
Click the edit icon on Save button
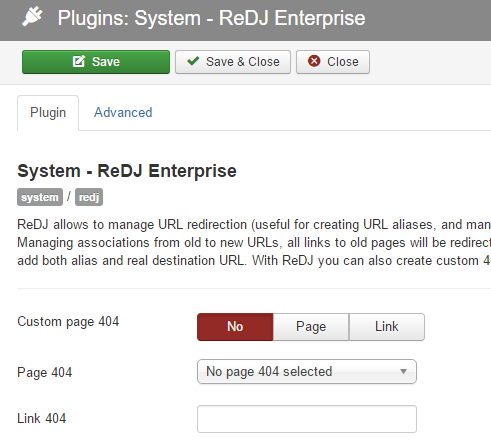click(79, 62)
